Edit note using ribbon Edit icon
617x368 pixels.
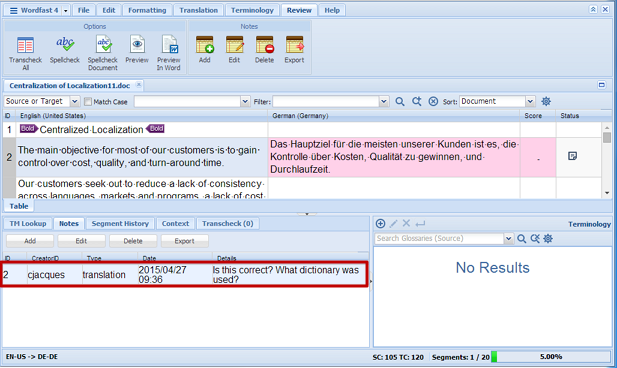click(235, 50)
